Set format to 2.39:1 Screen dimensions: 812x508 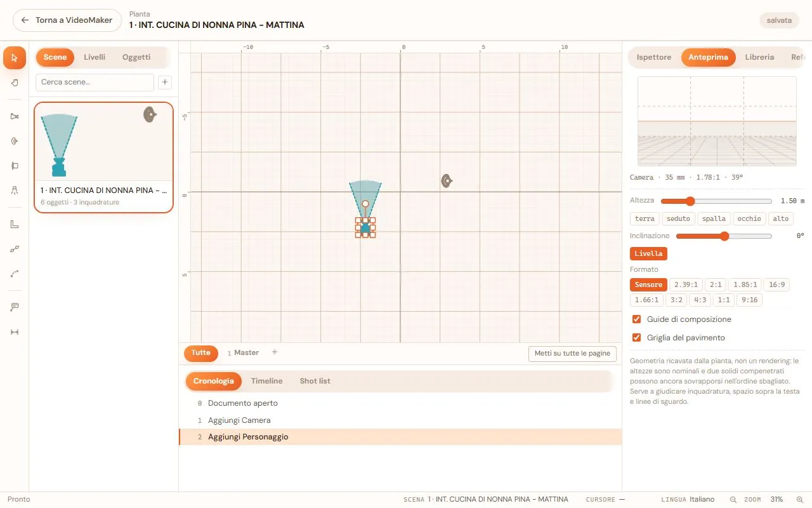pos(686,285)
